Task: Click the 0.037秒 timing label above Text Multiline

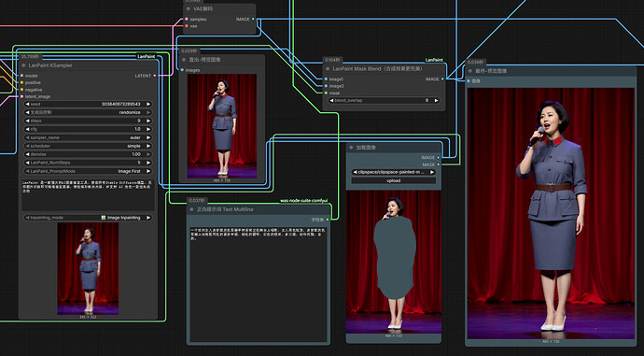Action: point(196,201)
